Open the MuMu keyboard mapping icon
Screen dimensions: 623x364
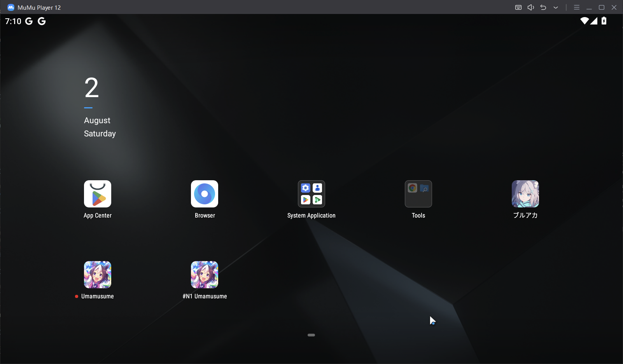[x=518, y=7]
